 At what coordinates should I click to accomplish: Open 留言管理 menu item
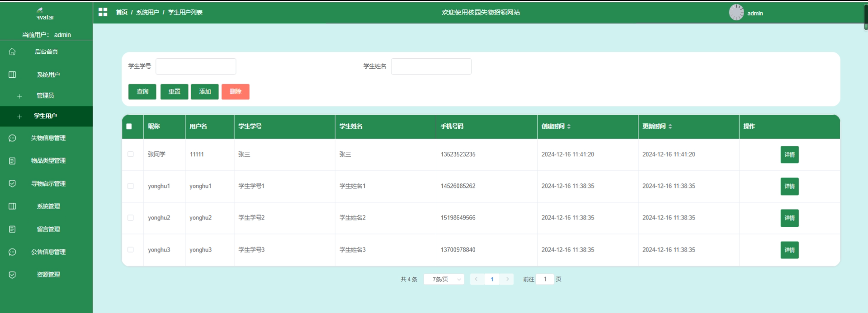coord(46,229)
